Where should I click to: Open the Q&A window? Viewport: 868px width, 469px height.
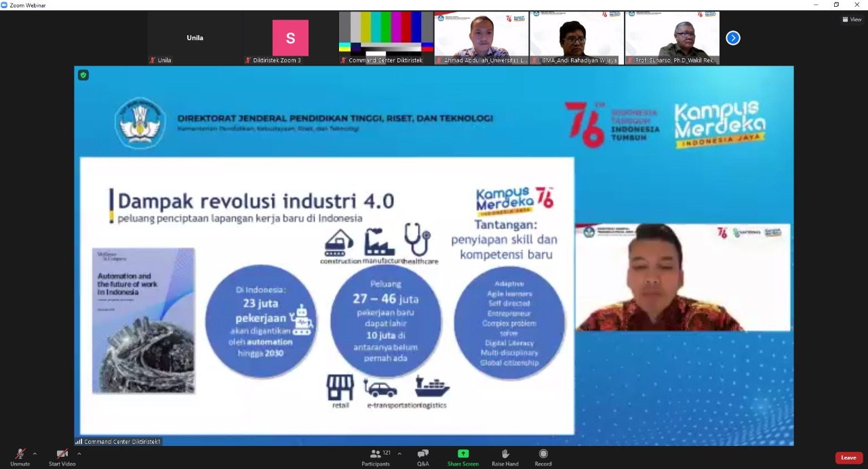tap(422, 454)
